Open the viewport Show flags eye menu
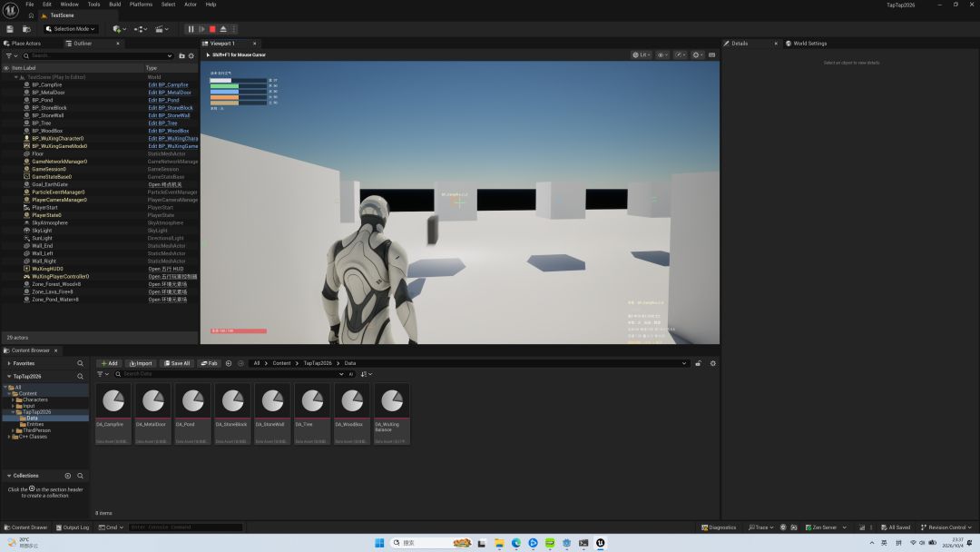The width and height of the screenshot is (980, 552). [662, 55]
